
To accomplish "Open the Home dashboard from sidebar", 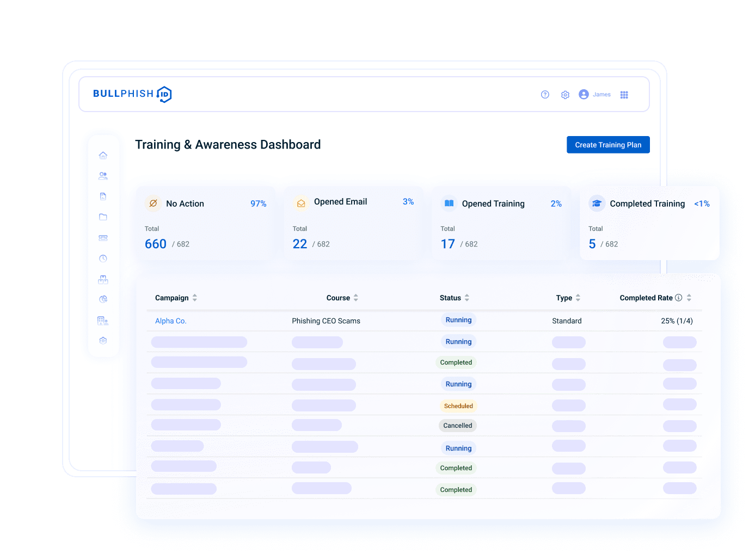I will point(103,155).
